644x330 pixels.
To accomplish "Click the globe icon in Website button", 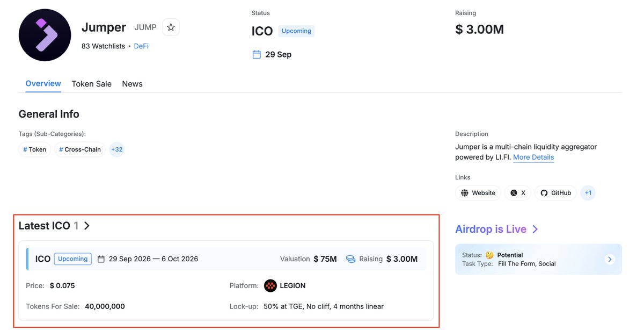I will [x=465, y=193].
